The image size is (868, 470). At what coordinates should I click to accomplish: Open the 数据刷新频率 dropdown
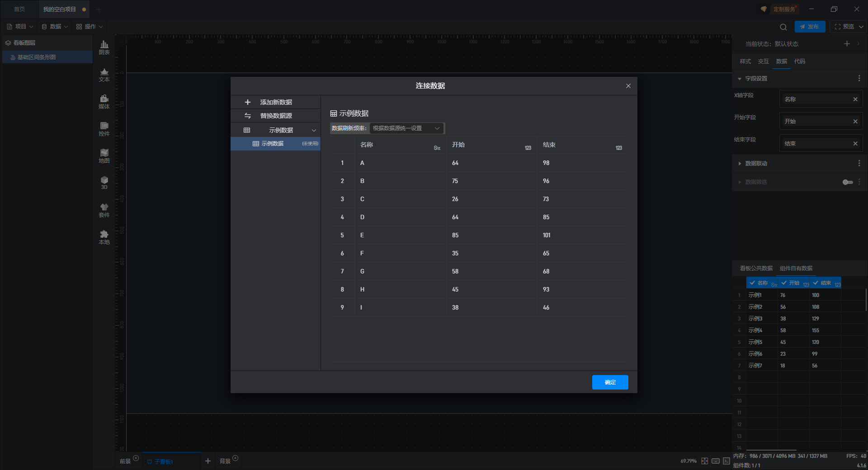tap(407, 128)
